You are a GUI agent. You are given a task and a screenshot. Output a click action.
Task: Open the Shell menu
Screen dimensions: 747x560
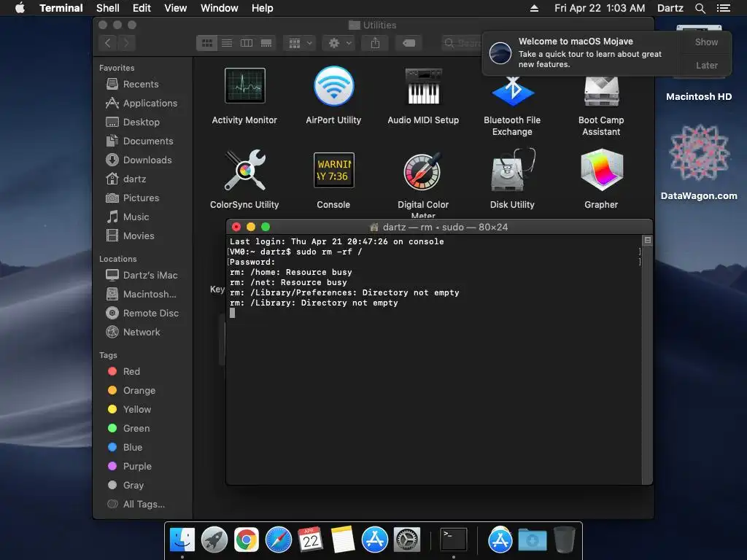click(x=108, y=8)
